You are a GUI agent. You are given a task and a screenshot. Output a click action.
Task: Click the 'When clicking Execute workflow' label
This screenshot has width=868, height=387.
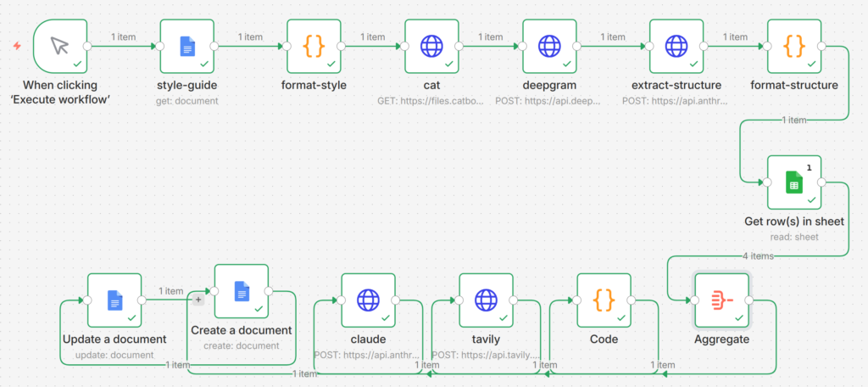click(60, 93)
